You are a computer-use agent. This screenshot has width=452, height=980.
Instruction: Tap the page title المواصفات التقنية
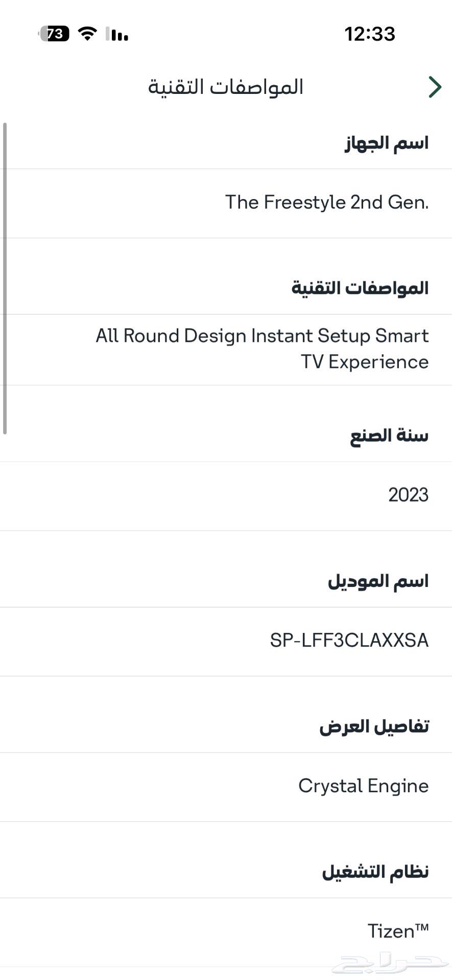226,87
